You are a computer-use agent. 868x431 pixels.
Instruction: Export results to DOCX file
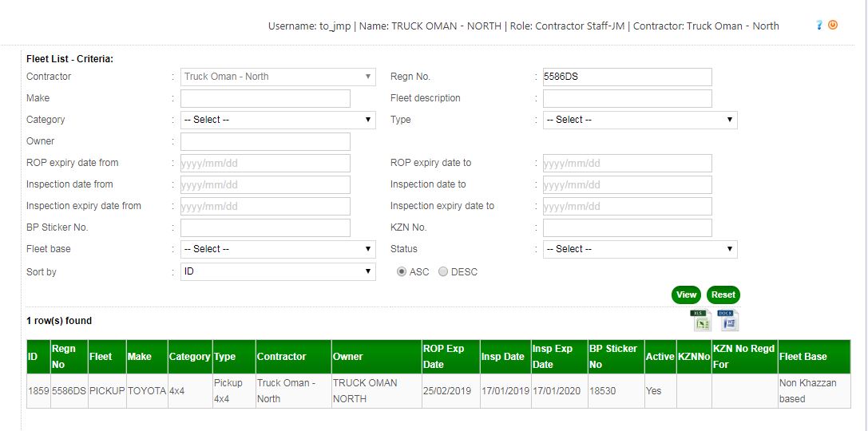[728, 320]
